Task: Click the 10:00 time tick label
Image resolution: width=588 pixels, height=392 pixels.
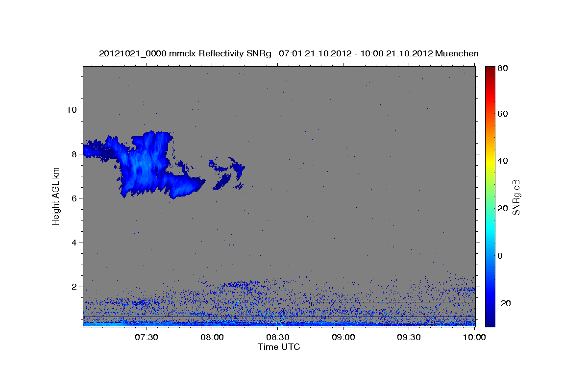Action: click(473, 337)
